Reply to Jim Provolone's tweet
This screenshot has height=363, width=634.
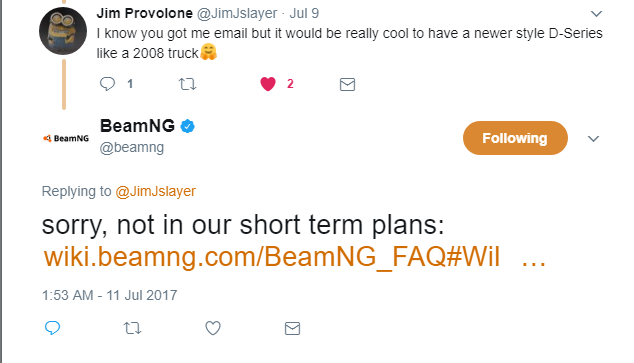[108, 84]
